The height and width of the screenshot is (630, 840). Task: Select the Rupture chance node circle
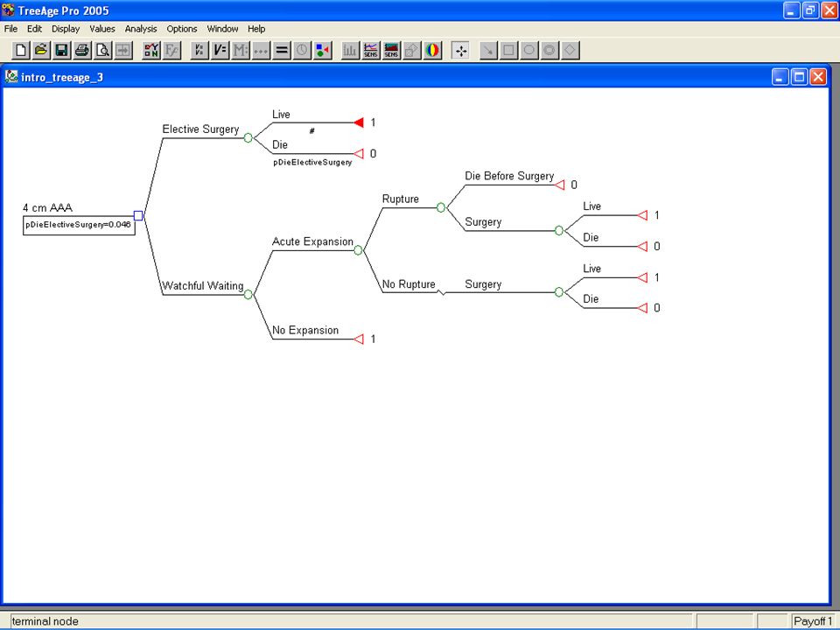[441, 207]
